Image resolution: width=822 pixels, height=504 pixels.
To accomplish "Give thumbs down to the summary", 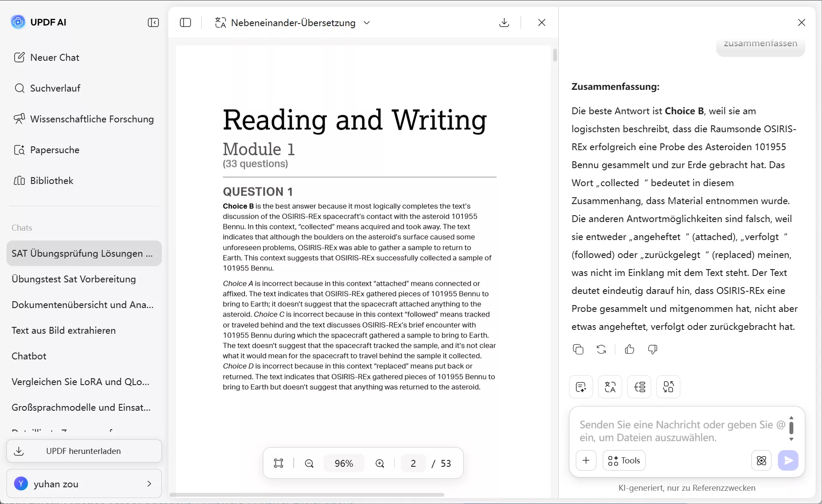I will [x=652, y=350].
